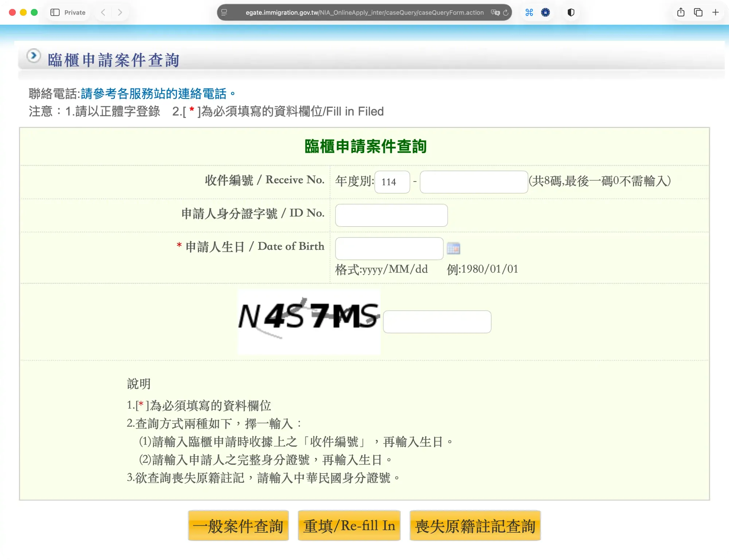Image resolution: width=729 pixels, height=560 pixels.
Task: Click the captcha answer input box
Action: click(x=437, y=322)
